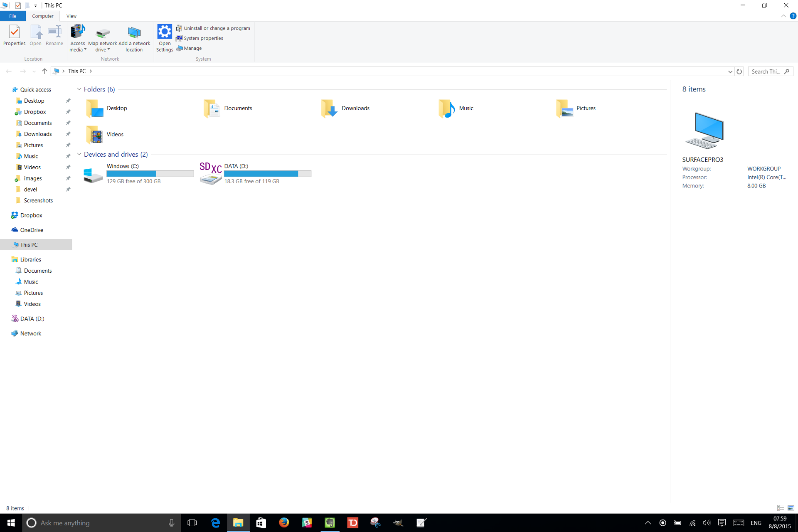Open the address bar history dropdown
This screenshot has height=532, width=798.
730,71
